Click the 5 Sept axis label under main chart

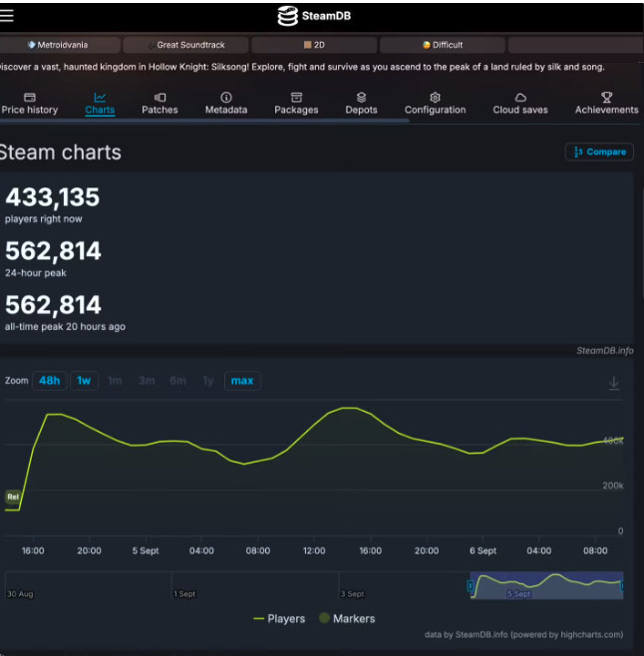point(146,550)
